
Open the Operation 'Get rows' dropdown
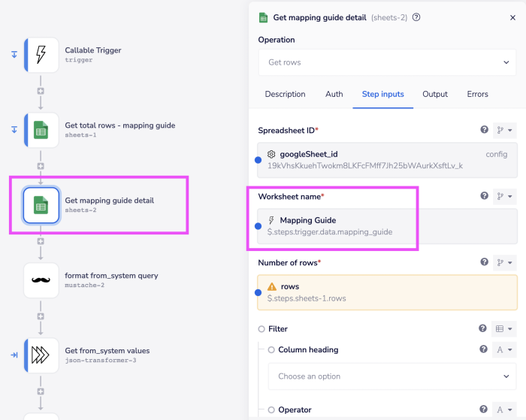coord(387,62)
